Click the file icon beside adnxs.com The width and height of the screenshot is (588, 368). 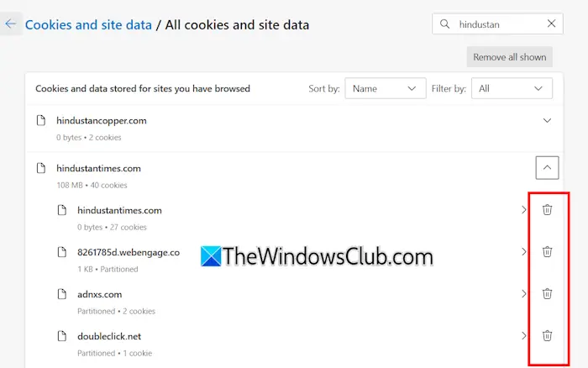(x=61, y=294)
